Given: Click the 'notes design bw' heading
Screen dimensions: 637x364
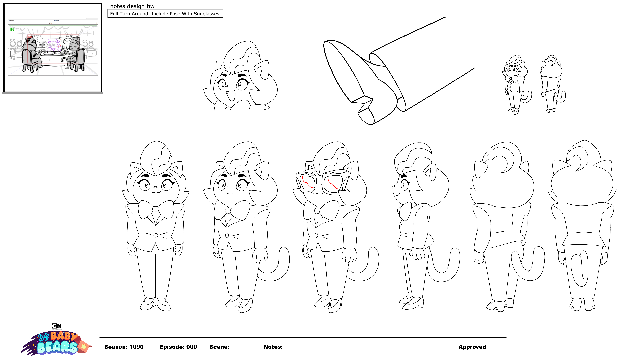Looking at the screenshot, I should pyautogui.click(x=132, y=6).
